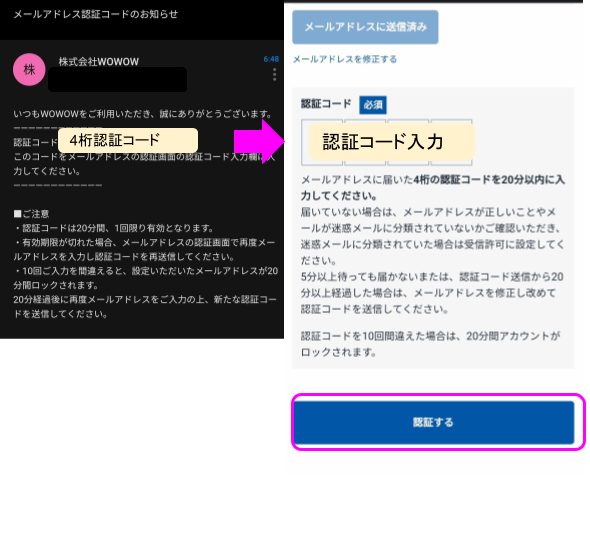Screen dimensions: 590x540
Task: Click the magenta arrow between panels
Action: [x=259, y=141]
